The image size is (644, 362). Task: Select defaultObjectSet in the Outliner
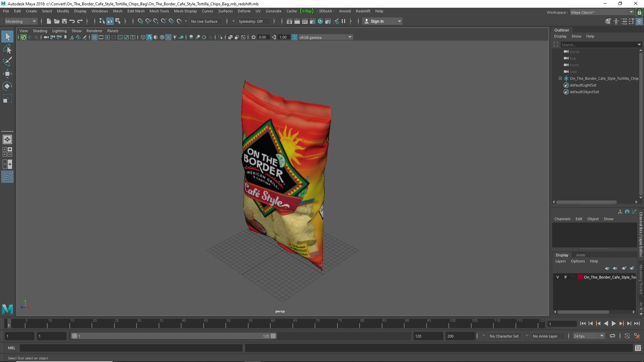point(584,92)
